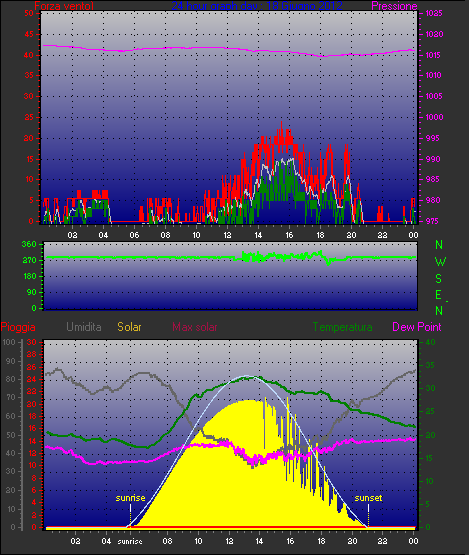Viewport: 469px width, 555px height.
Task: Click the 40 temperature axis value
Action: [430, 342]
